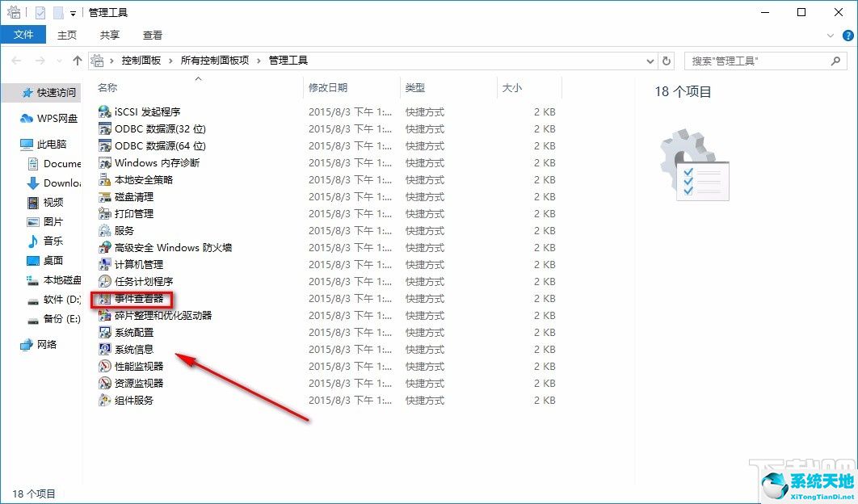Click the properties quick access toolbar icon
The height and width of the screenshot is (504, 858).
tap(40, 13)
